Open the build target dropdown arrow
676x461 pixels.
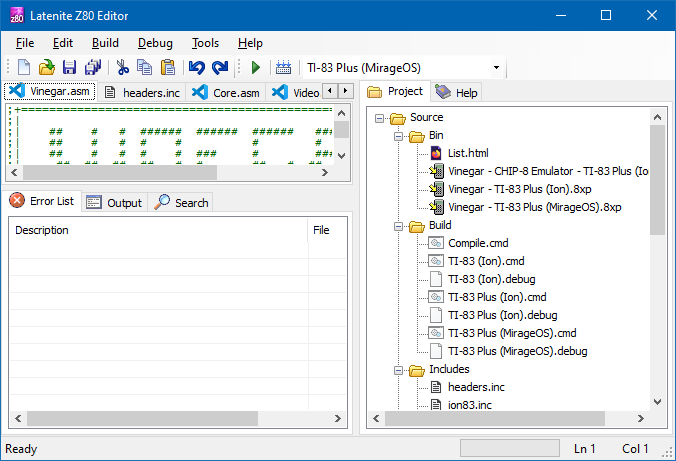[496, 68]
